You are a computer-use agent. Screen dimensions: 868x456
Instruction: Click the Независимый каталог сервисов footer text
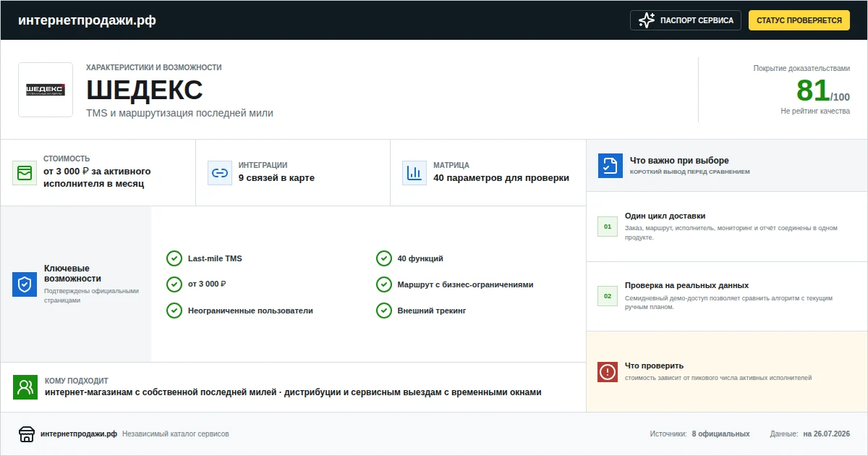pos(176,434)
